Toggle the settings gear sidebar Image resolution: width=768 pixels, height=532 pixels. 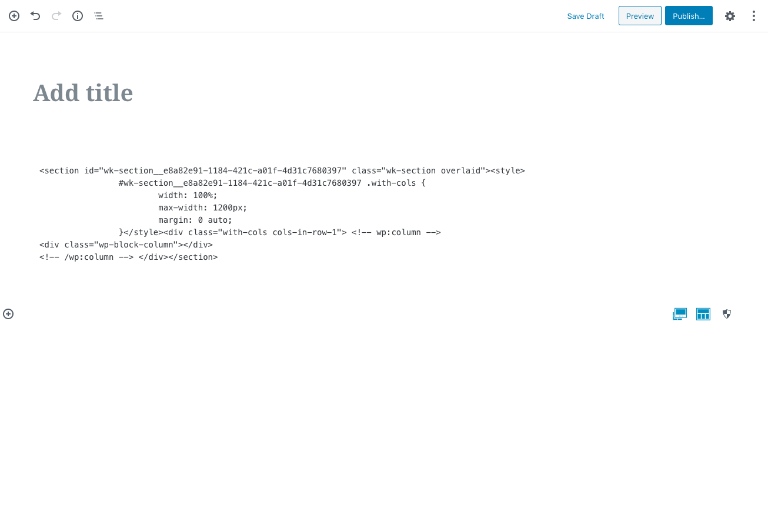pos(730,16)
